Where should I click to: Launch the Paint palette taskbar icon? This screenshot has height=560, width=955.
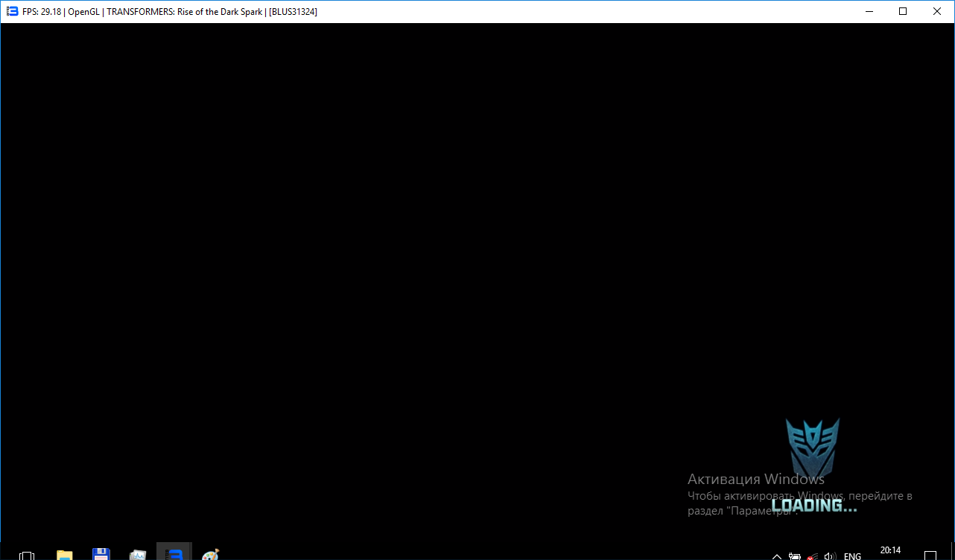coord(211,555)
